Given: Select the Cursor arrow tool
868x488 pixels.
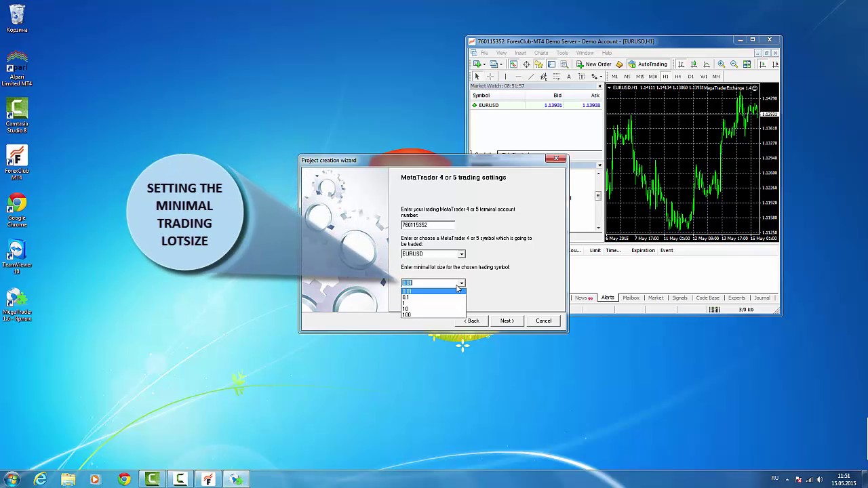Looking at the screenshot, I should [477, 77].
